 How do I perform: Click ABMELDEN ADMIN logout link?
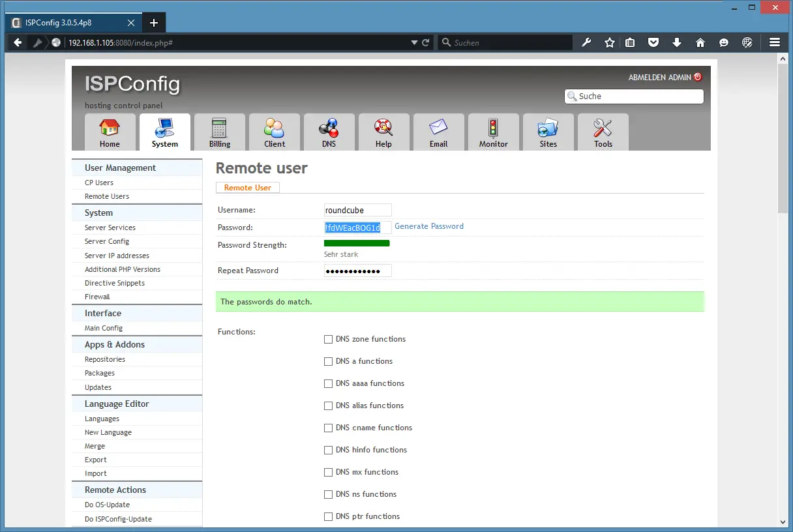point(659,78)
